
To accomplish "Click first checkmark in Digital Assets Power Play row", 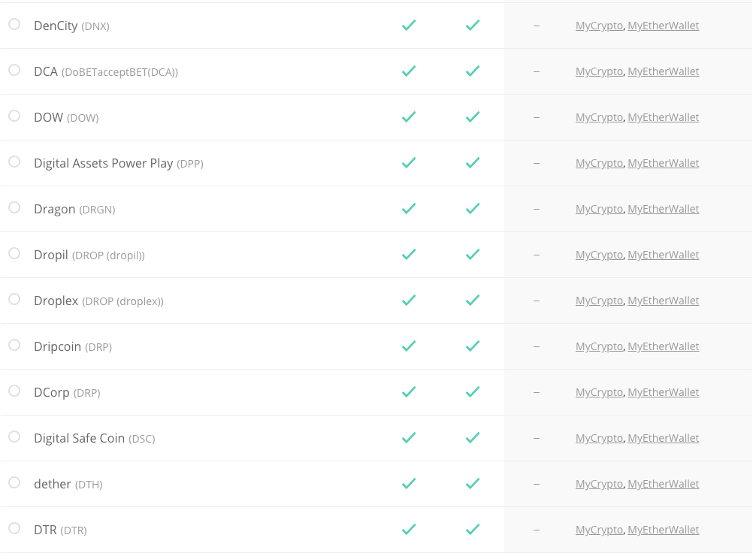I will pyautogui.click(x=409, y=163).
